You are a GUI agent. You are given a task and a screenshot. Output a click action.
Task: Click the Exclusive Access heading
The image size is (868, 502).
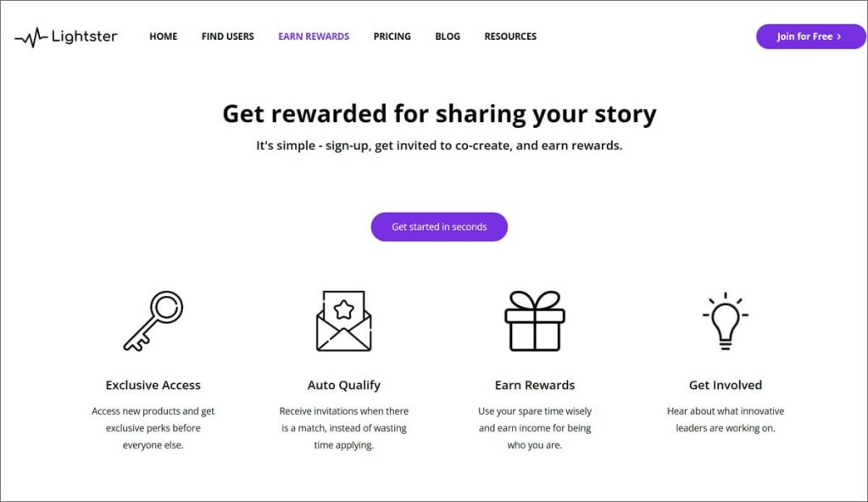tap(153, 384)
